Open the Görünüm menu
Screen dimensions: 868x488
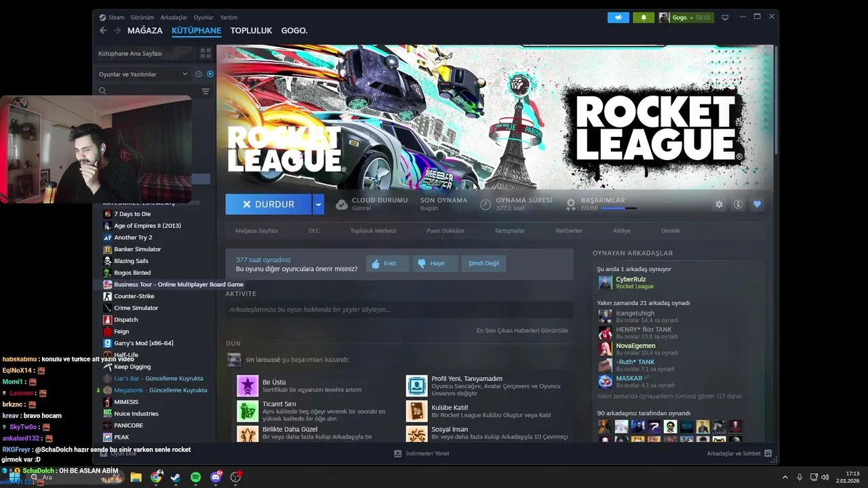pos(142,17)
